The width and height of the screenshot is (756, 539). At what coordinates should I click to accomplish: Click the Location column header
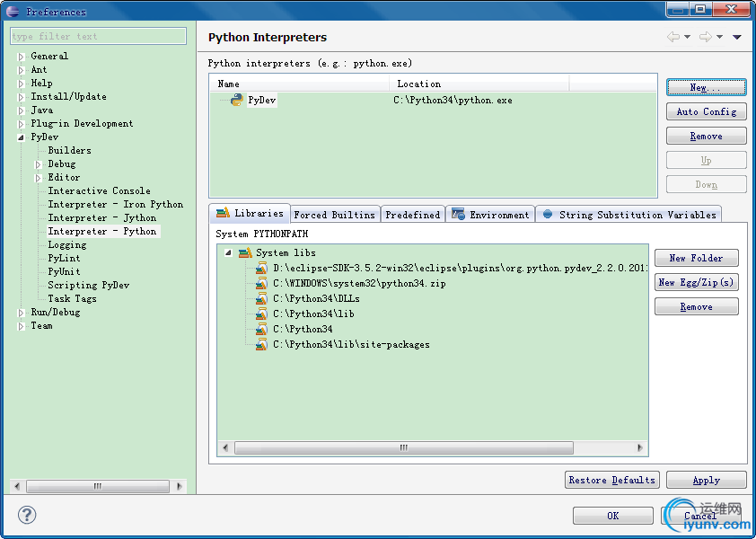click(x=479, y=84)
